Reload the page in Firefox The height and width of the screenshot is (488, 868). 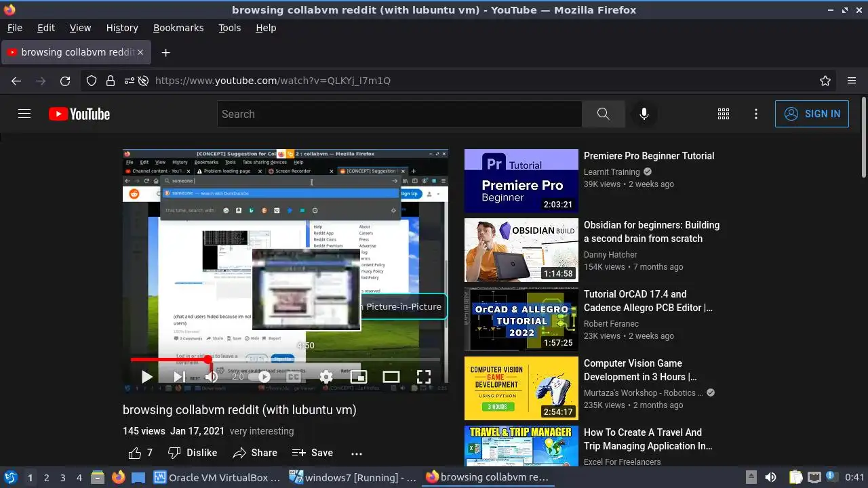click(65, 81)
